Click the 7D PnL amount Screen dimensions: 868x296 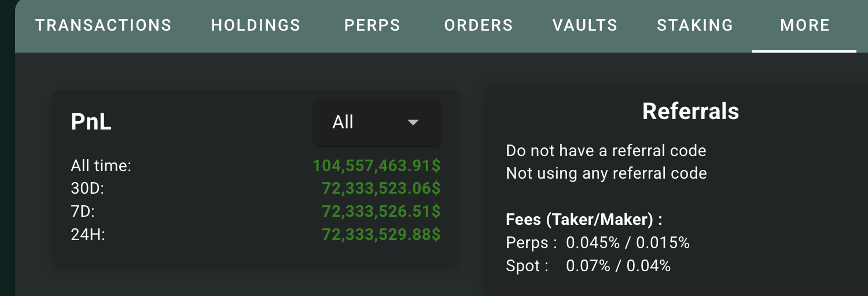point(381,212)
